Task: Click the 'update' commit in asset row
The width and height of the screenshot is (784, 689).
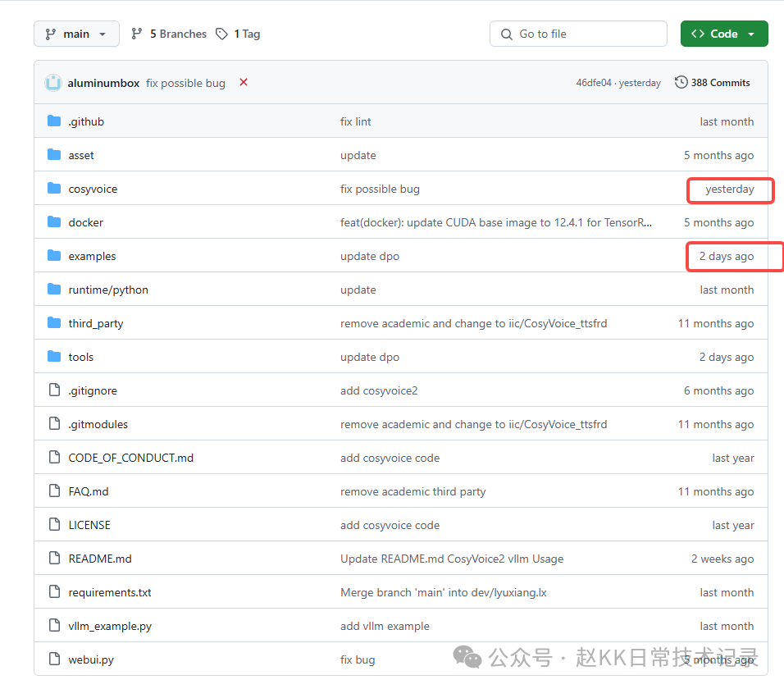Action: point(358,156)
